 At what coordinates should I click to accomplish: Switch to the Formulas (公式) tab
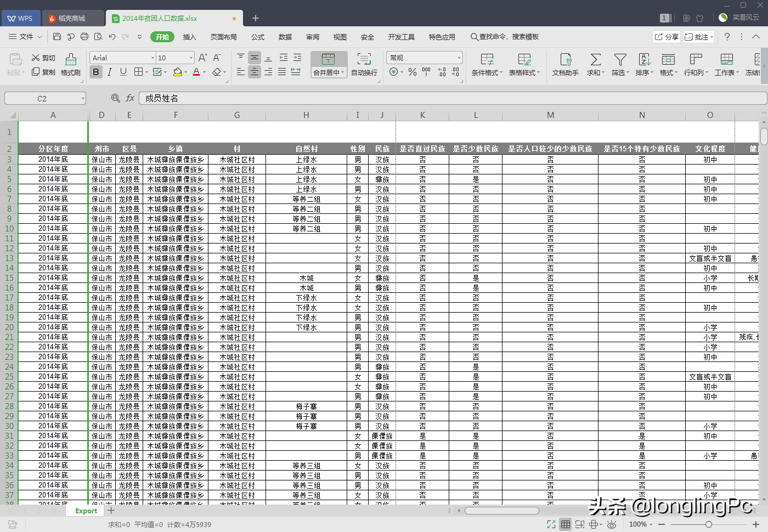pos(258,37)
